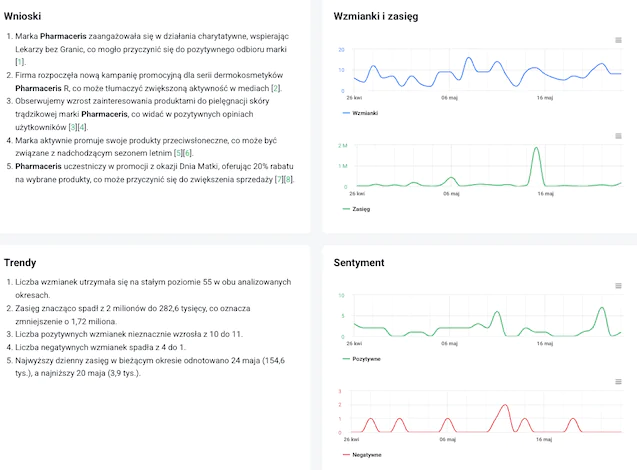637x470 pixels.
Task: Open source reference link [1]
Action: [18, 62]
